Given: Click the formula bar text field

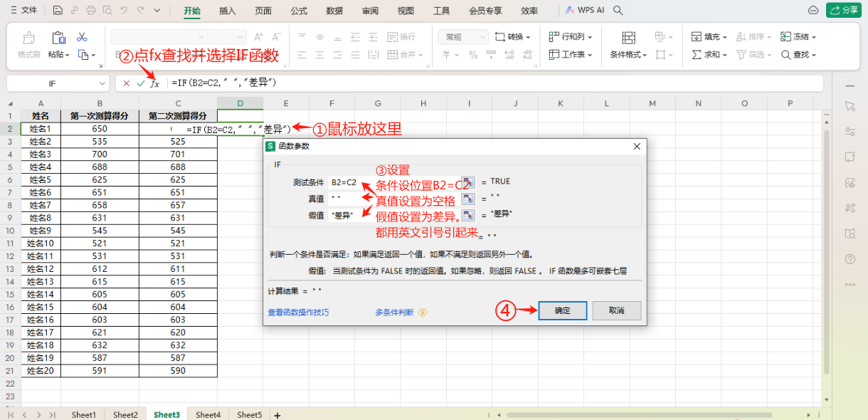Looking at the screenshot, I should pos(494,83).
